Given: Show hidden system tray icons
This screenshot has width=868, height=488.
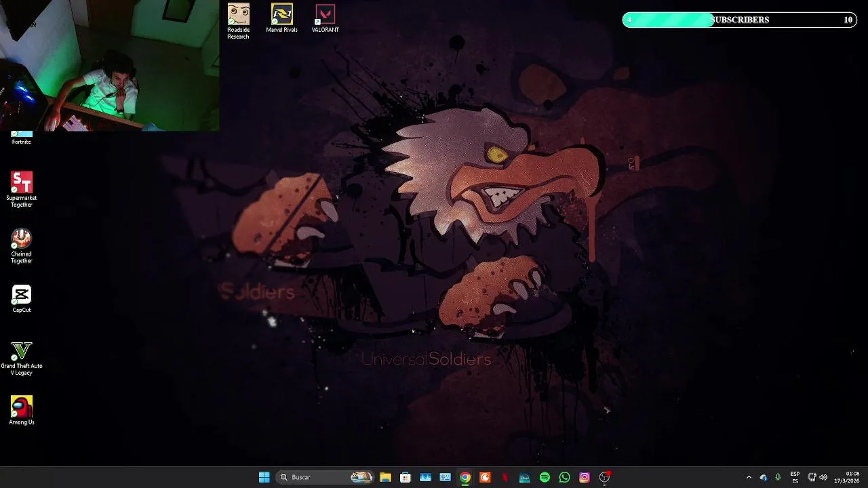Looking at the screenshot, I should click(749, 477).
